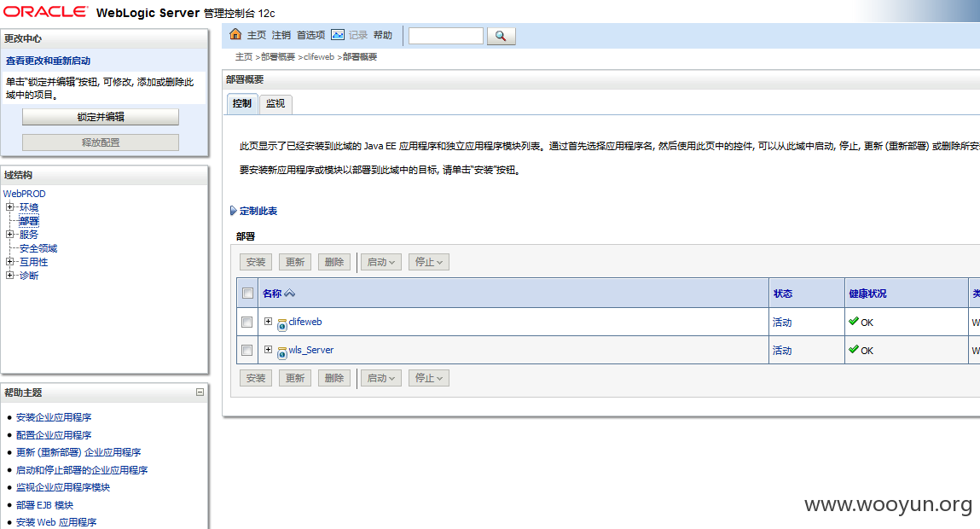Expand the 互用性 tree node

(9, 262)
